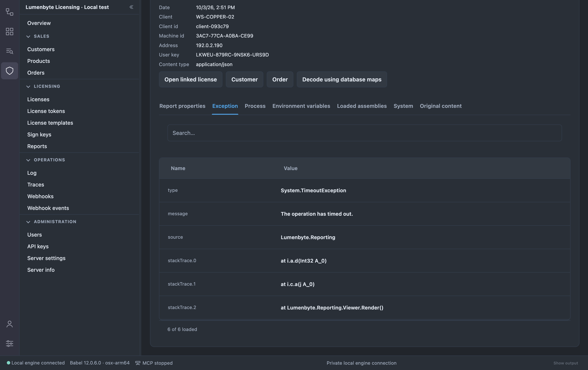This screenshot has width=588, height=370.
Task: Open the Environment variables tab
Action: click(x=301, y=106)
